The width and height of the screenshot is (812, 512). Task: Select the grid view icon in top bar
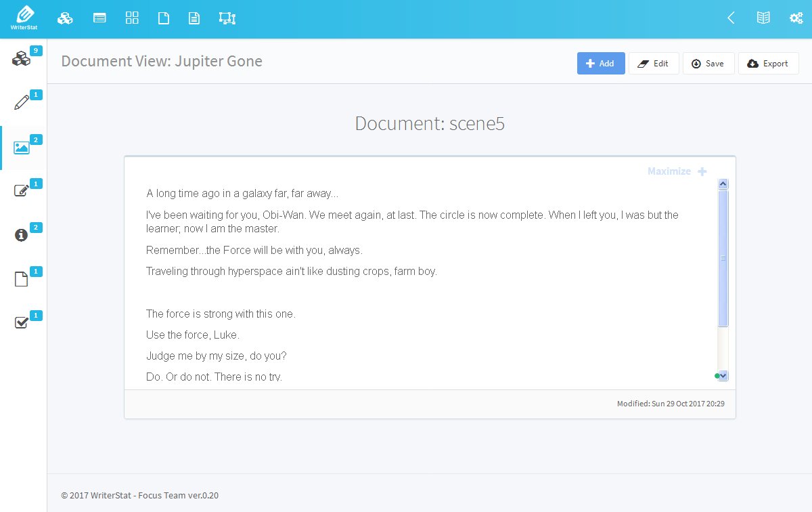132,18
